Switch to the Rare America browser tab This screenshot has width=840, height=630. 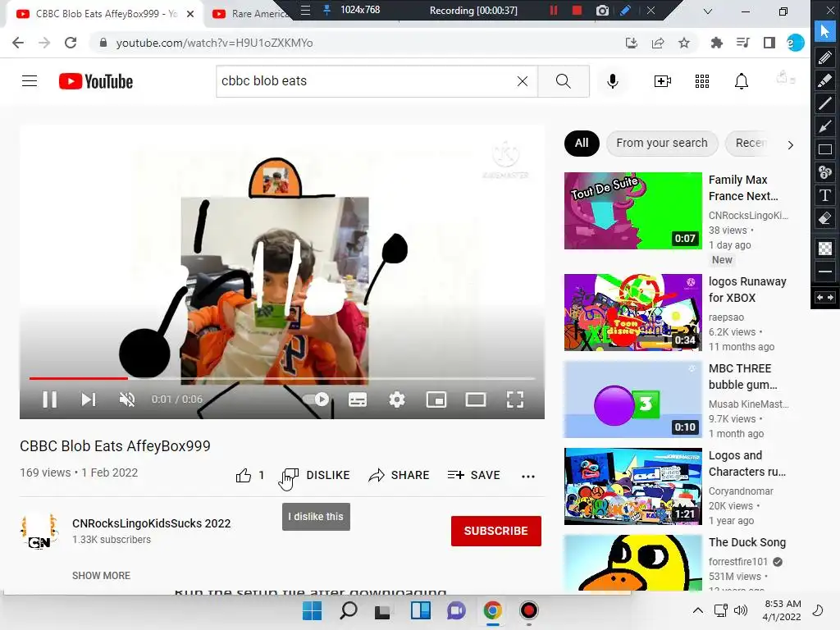click(x=249, y=14)
